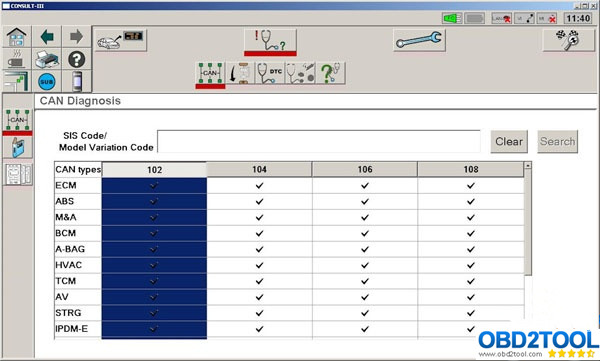Open the Diagnosis stethoscope main icon
Screen dimensions: 600x361
[270, 41]
